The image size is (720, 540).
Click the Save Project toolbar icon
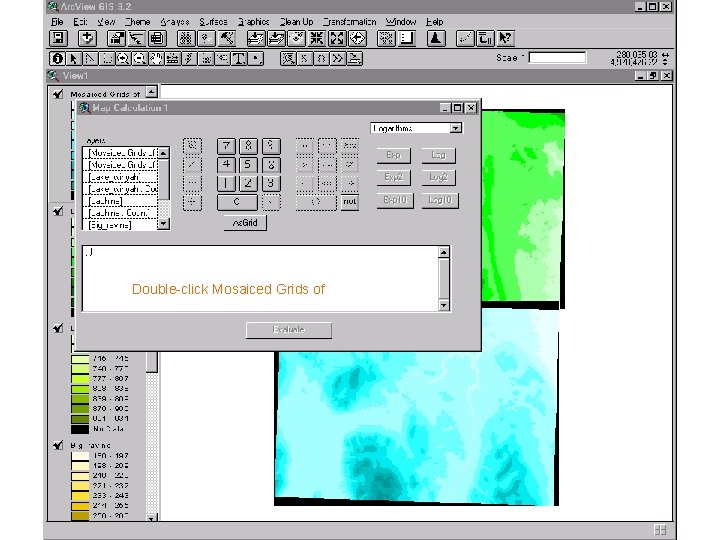click(x=58, y=38)
